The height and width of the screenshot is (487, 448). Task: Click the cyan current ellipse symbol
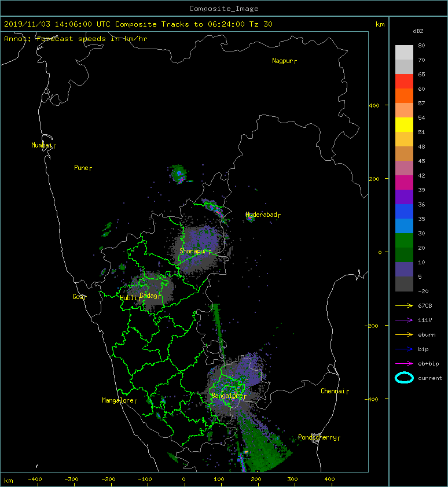point(404,378)
